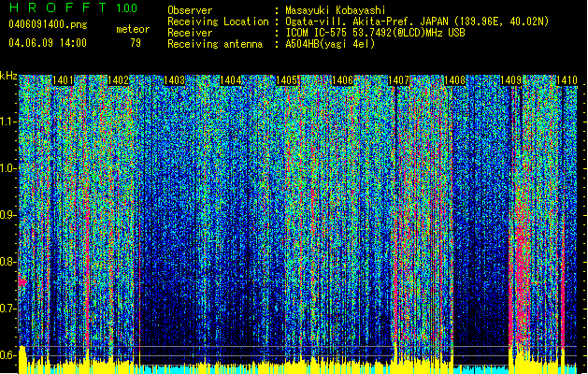Click receiver text ICOM IC-575 53.7492 MHz USB
Viewport: 588px width, 374px height.
[375, 33]
